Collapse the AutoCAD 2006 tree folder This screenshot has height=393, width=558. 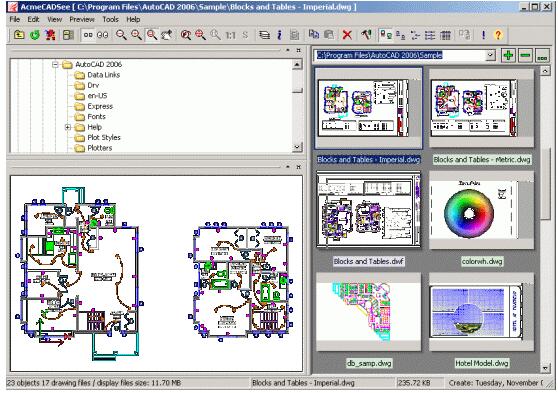pyautogui.click(x=55, y=64)
